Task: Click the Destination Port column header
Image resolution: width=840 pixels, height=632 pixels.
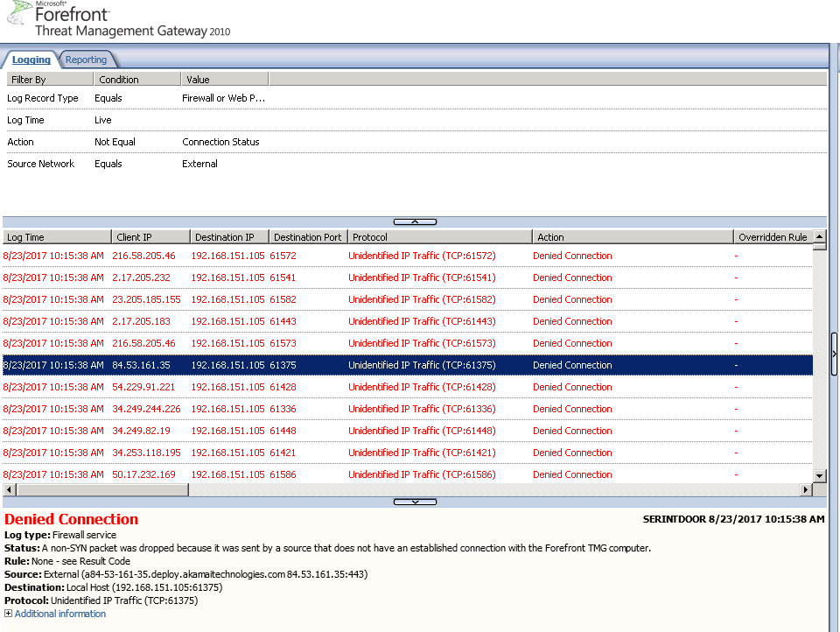Action: (x=308, y=237)
